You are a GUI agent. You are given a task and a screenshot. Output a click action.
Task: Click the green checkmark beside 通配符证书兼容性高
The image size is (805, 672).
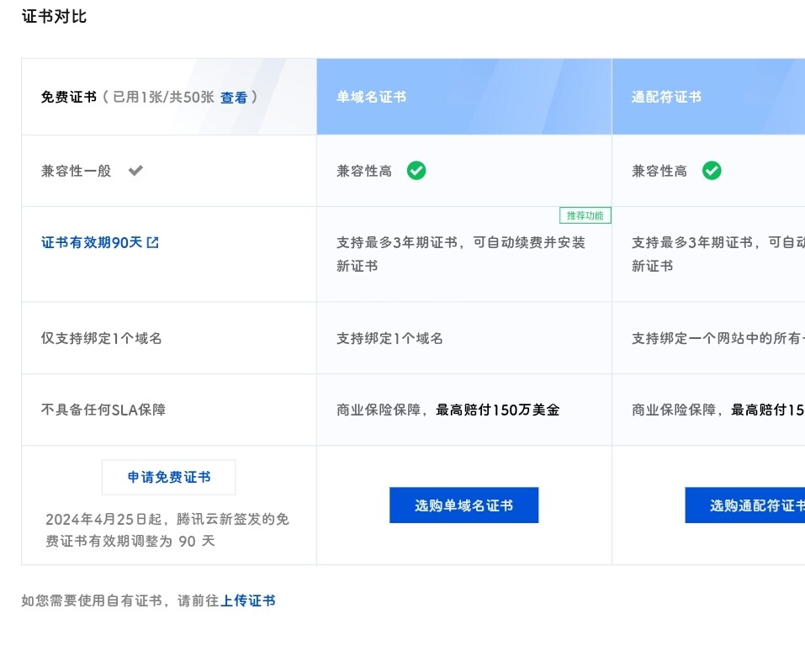(712, 171)
